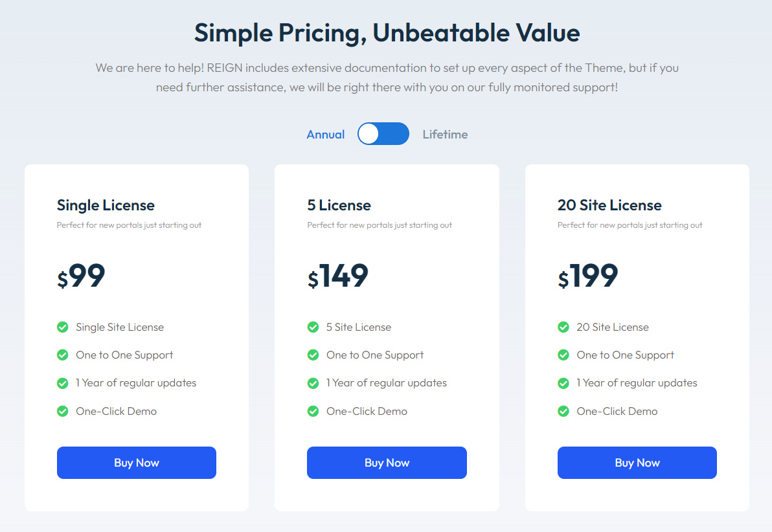The height and width of the screenshot is (532, 772).
Task: Click Buy Now under 5 License
Action: click(x=387, y=462)
